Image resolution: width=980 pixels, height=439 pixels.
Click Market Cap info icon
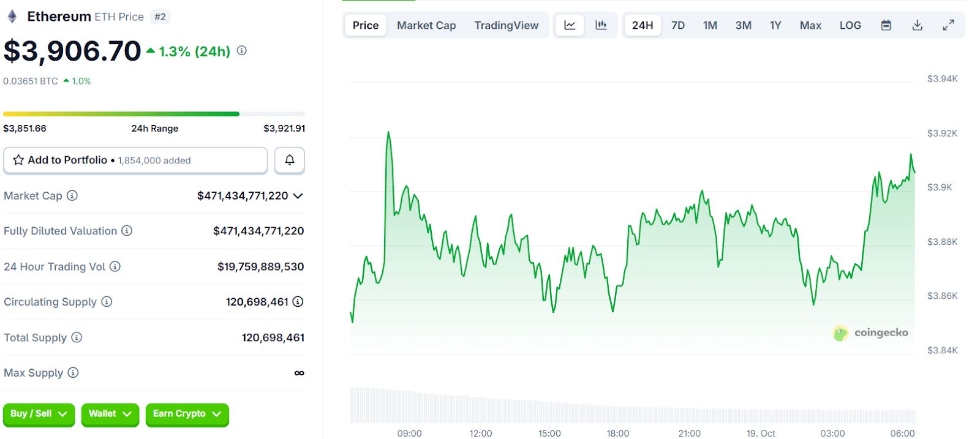point(72,196)
